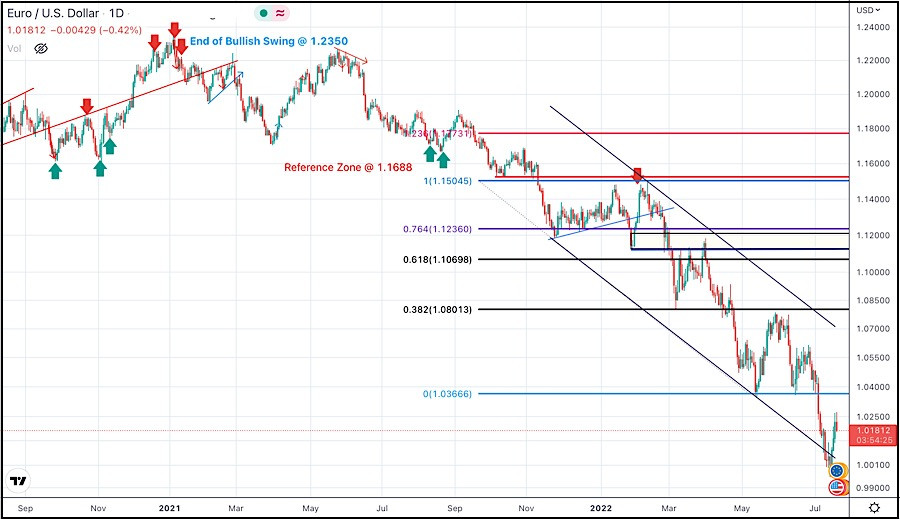
Task: Click the 1D interval label
Action: pyautogui.click(x=117, y=13)
